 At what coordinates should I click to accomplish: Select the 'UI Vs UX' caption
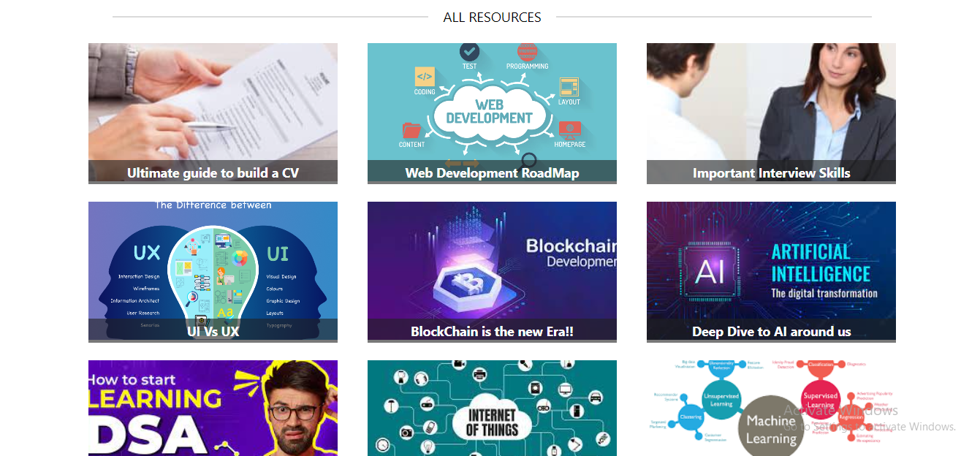coord(213,332)
